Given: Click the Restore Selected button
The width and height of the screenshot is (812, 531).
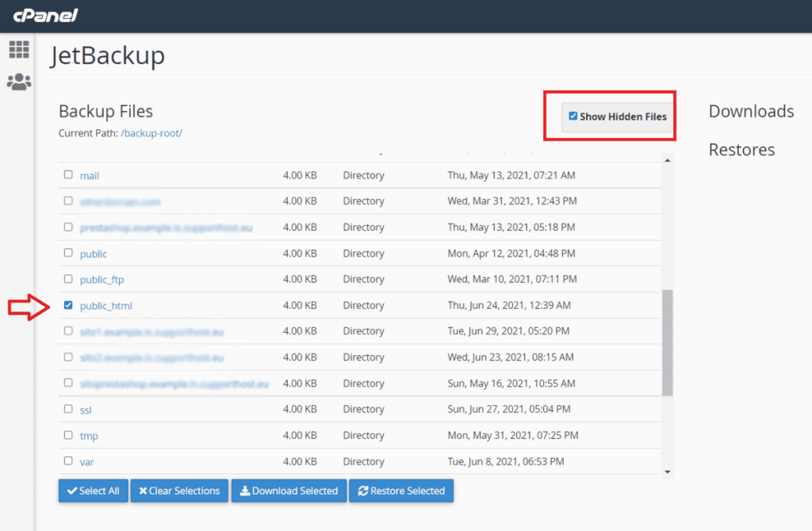Looking at the screenshot, I should click(x=401, y=491).
